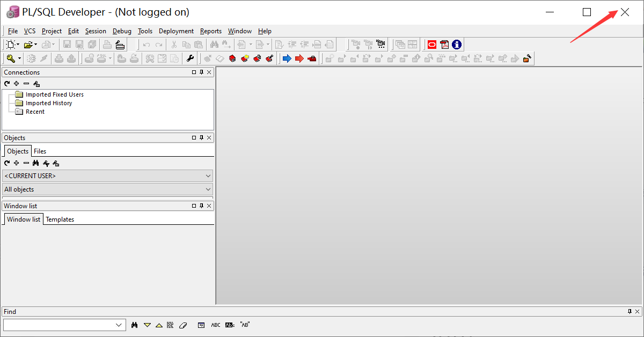Image resolution: width=644 pixels, height=337 pixels.
Task: Open the Find text combo box arrow
Action: pos(119,325)
